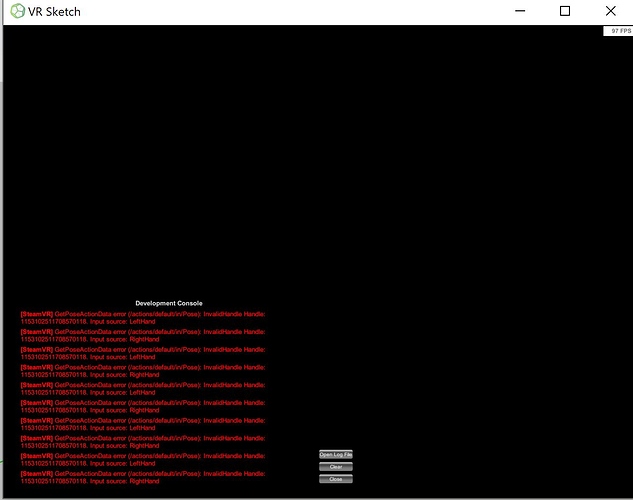The image size is (633, 500).
Task: Click the VR Sketch title bar text
Action: (x=55, y=12)
